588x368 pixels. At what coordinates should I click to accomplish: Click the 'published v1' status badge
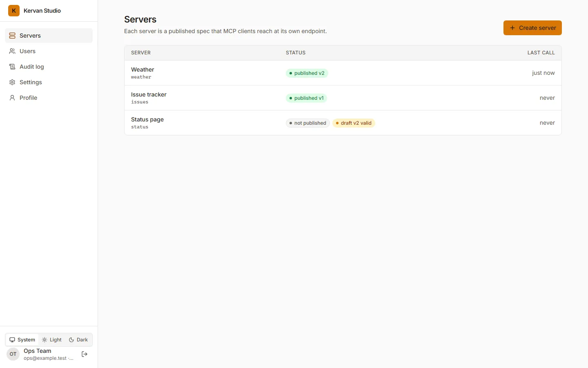[x=306, y=98]
